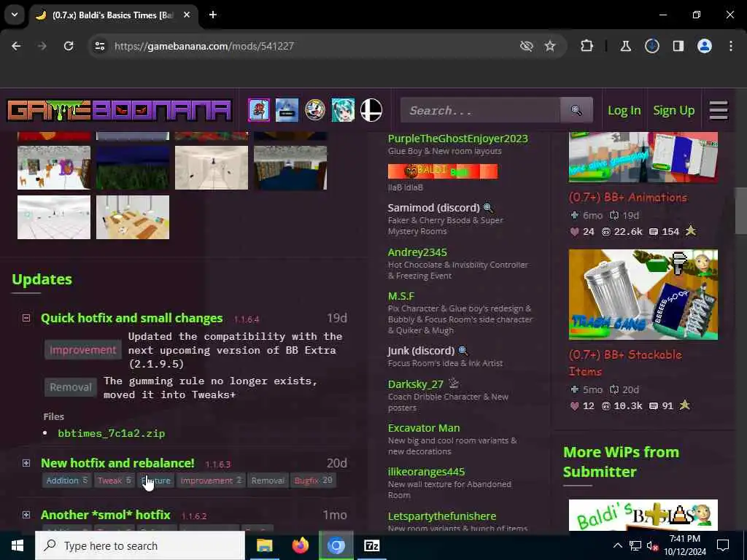Open the white tiled room screenshot thumbnail
Image resolution: width=747 pixels, height=560 pixels.
(54, 217)
